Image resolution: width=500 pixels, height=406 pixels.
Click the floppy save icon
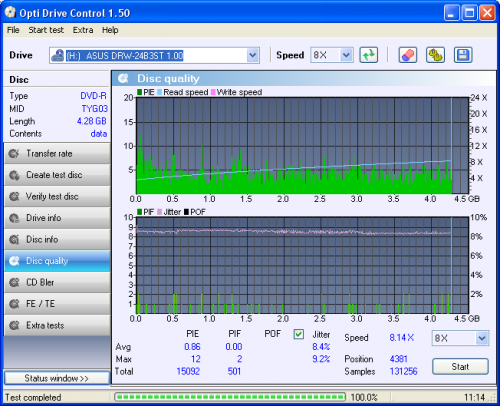pos(463,55)
